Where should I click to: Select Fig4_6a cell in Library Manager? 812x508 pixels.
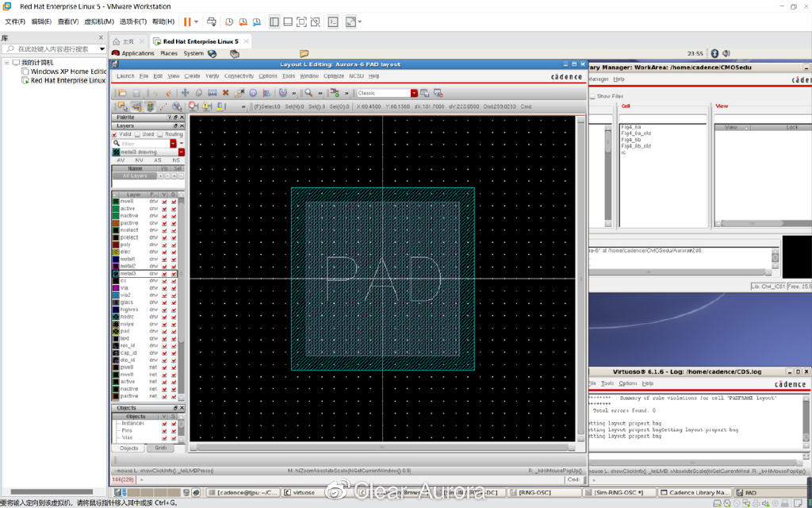point(630,127)
